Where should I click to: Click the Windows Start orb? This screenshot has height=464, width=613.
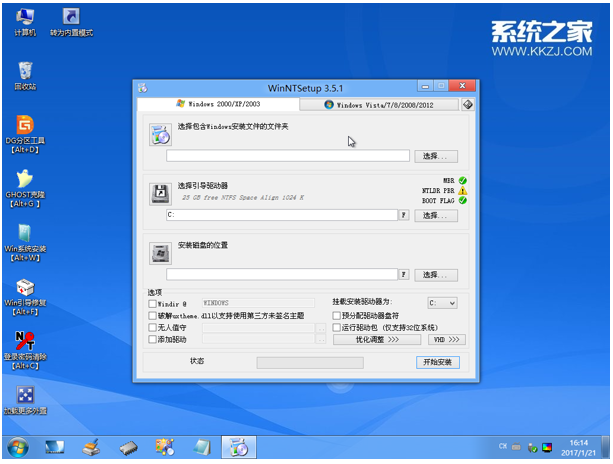click(18, 447)
